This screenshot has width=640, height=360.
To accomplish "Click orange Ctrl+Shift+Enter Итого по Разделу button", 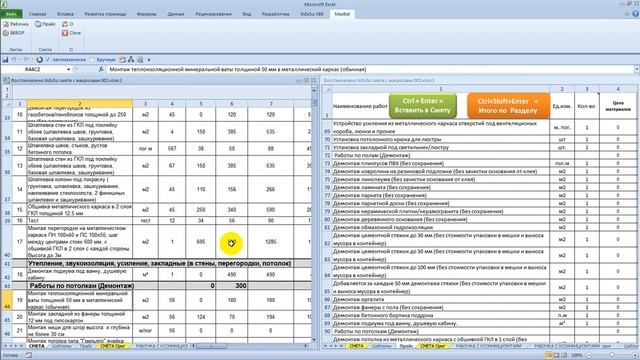I will pyautogui.click(x=508, y=106).
